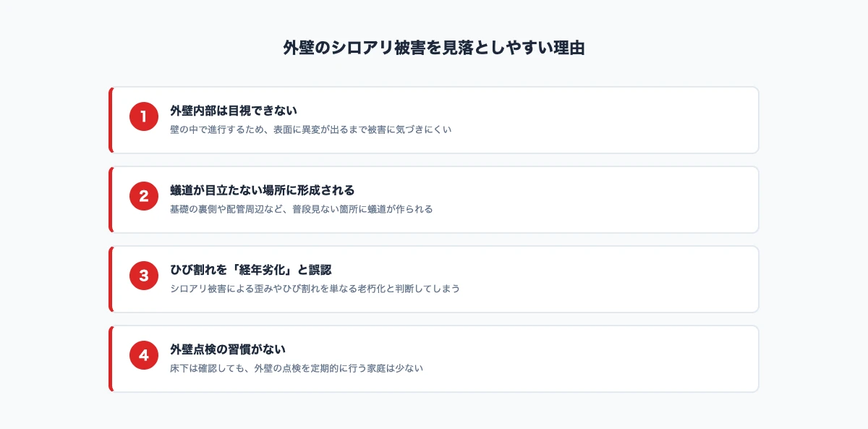This screenshot has height=429, width=868.
Task: Click the red left border of card 2
Action: 111,200
